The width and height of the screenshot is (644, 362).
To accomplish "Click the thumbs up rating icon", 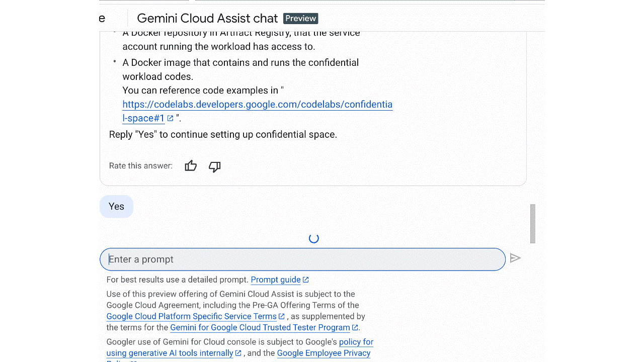I will (x=191, y=166).
